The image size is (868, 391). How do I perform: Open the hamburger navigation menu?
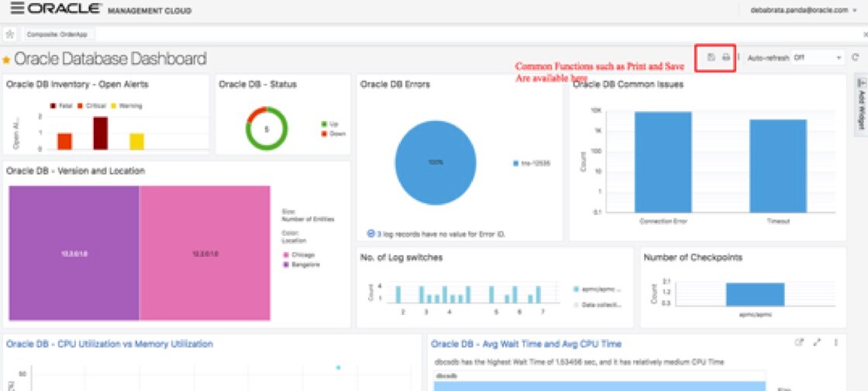17,9
